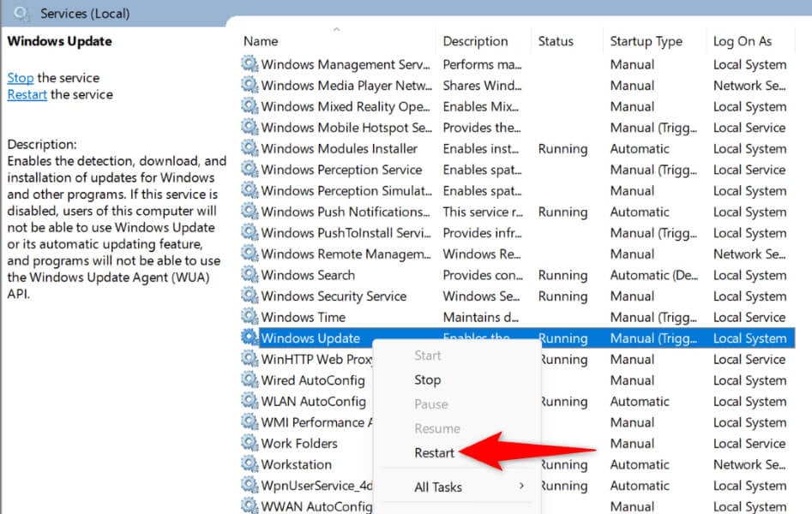The height and width of the screenshot is (514, 812).
Task: Select the Wired AutoConfig service name
Action: (313, 380)
